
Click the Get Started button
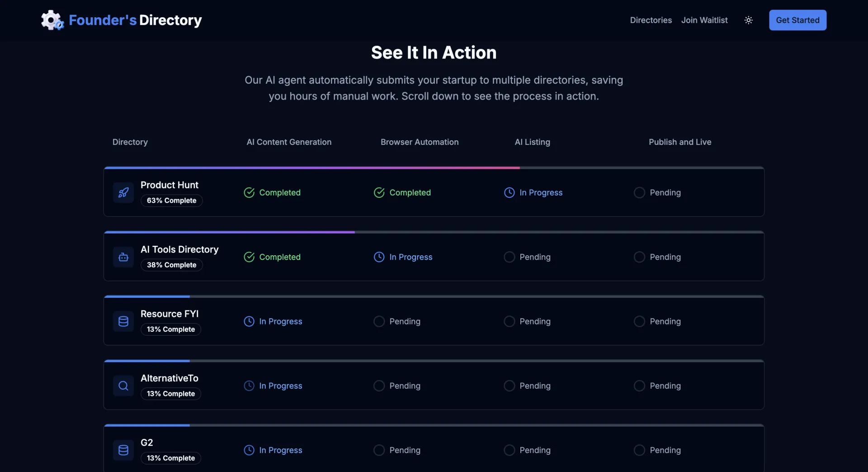coord(797,20)
